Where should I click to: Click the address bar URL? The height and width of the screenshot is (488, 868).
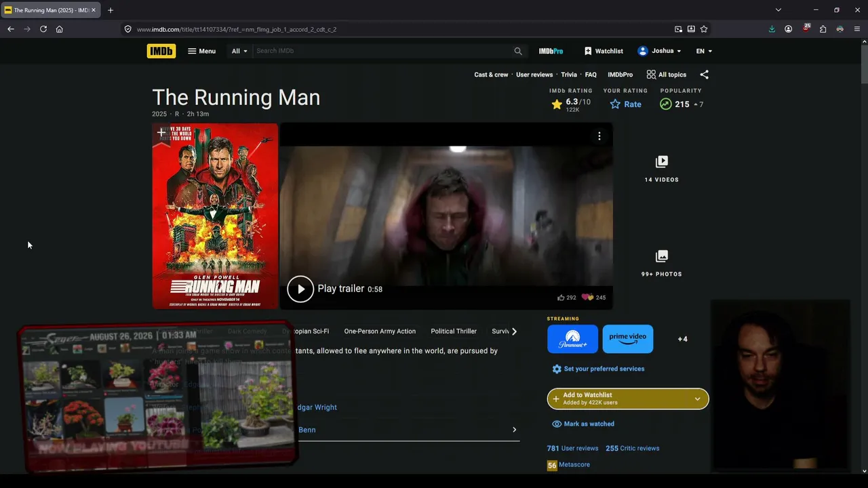[x=237, y=29]
